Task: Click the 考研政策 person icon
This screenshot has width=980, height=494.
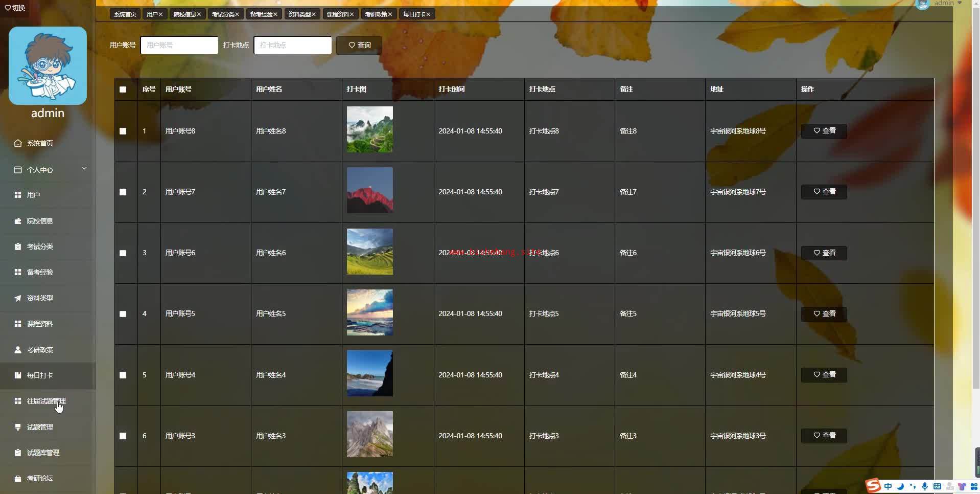Action: click(x=18, y=350)
